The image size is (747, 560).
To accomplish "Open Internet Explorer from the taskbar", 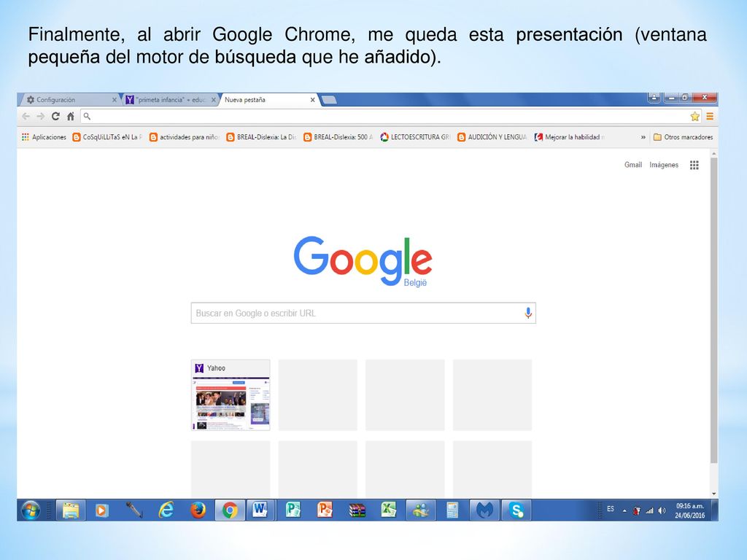I will point(166,510).
